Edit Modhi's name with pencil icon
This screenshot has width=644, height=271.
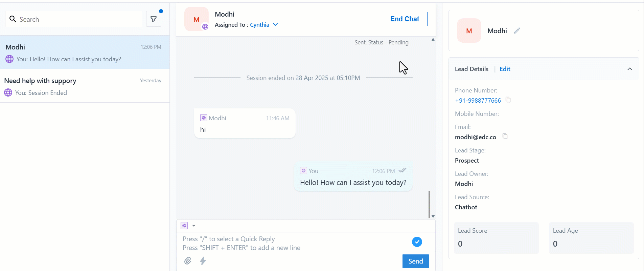pos(517,30)
